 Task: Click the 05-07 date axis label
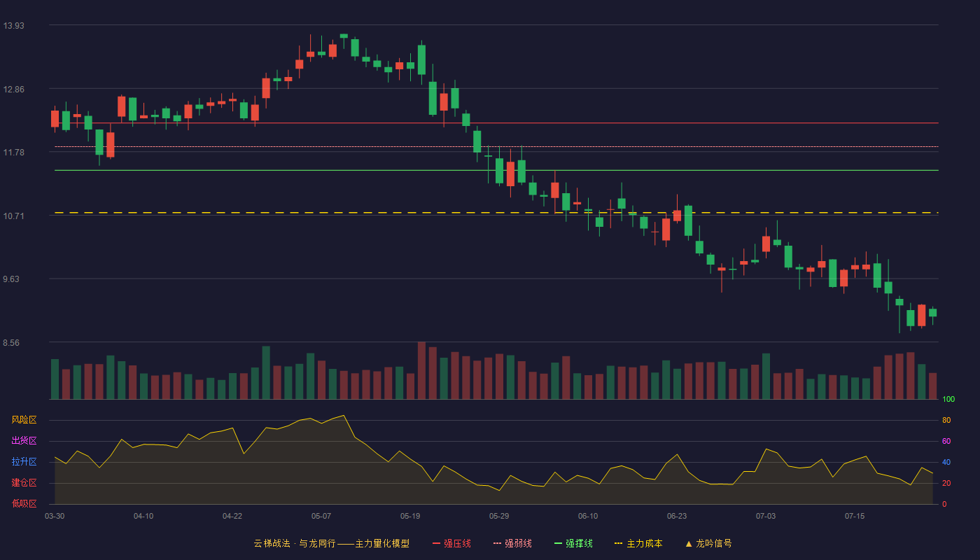click(x=321, y=516)
